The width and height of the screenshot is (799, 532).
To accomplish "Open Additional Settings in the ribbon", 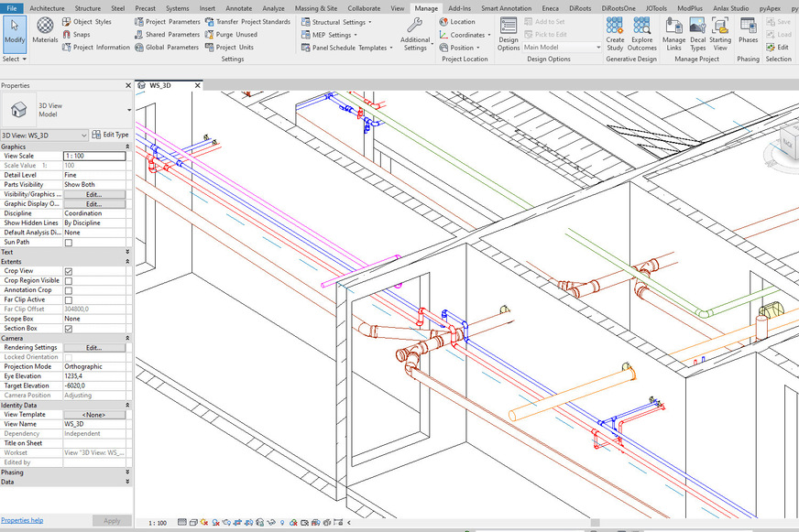I will 415,33.
